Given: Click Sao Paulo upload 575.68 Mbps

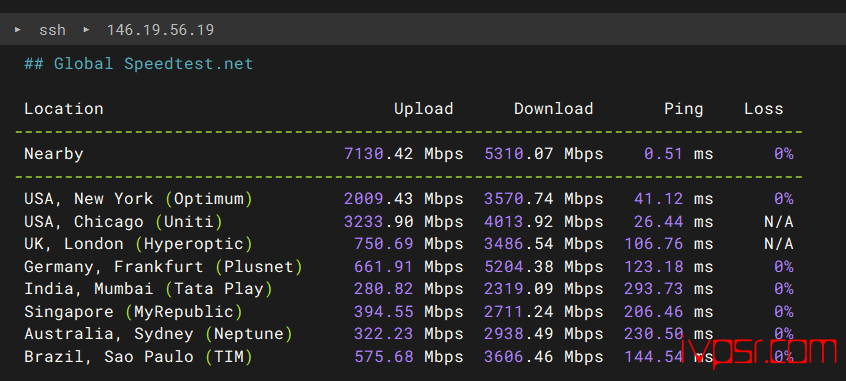Looking at the screenshot, I should tap(408, 357).
